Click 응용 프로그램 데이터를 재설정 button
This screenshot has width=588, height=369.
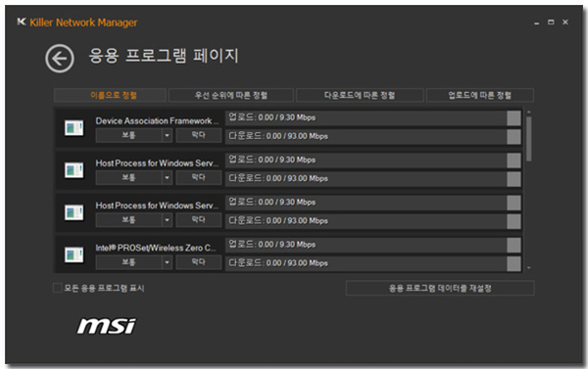tap(440, 288)
